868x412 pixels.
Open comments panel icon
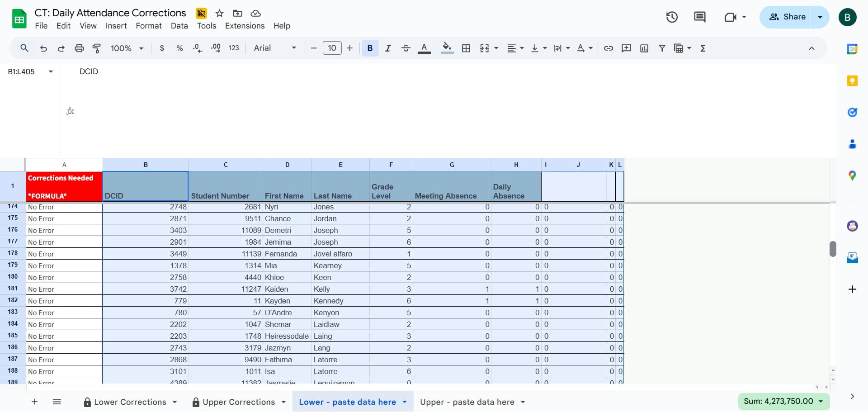coord(699,17)
